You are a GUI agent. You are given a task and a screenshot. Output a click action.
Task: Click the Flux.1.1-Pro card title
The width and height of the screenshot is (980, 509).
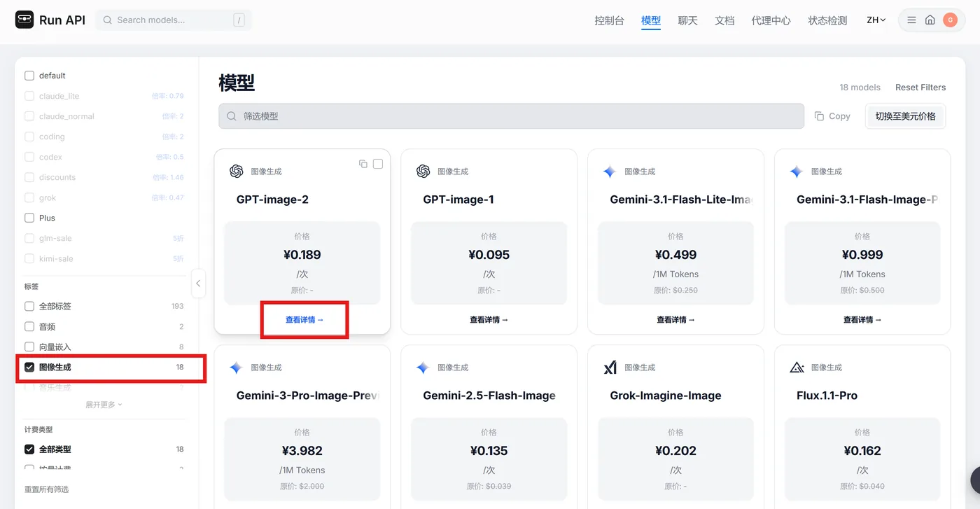coord(827,396)
